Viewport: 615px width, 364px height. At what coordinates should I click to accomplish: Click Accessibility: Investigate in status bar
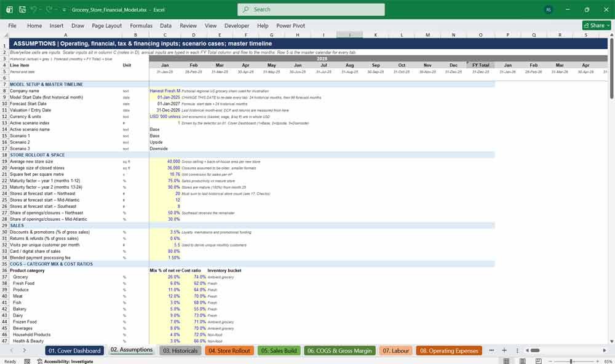click(65, 362)
